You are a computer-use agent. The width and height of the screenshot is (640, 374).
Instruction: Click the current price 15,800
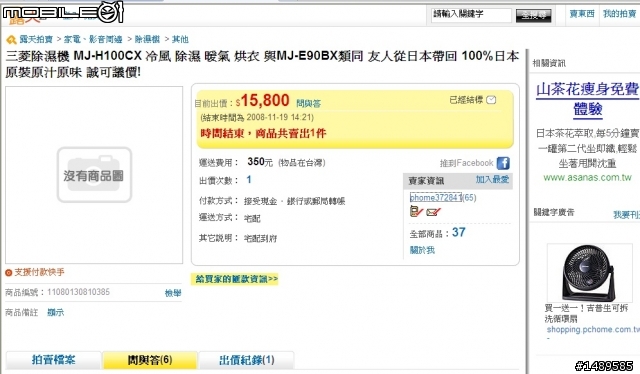point(265,100)
